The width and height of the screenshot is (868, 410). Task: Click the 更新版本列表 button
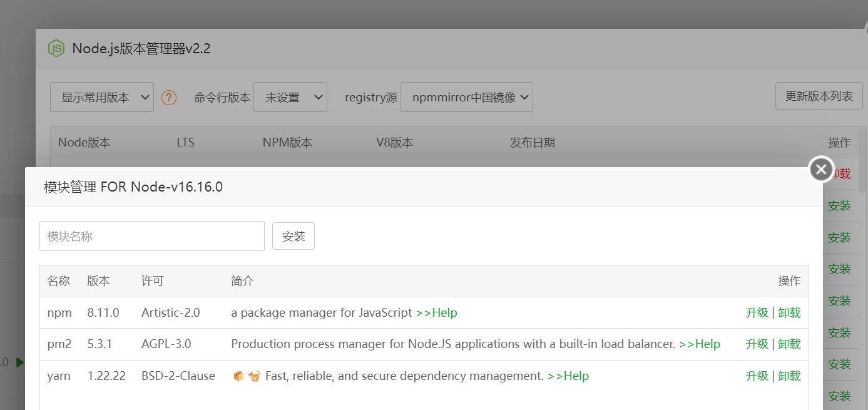pos(819,96)
